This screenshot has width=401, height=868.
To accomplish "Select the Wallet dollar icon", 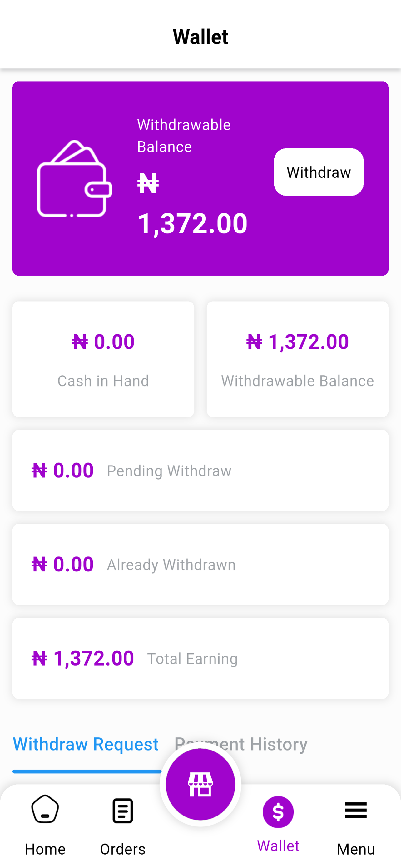I will [278, 812].
